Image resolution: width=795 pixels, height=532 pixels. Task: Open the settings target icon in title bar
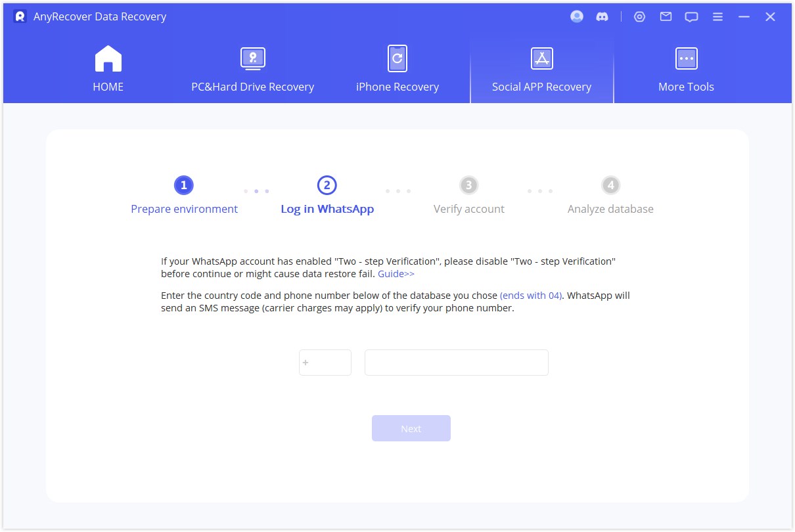click(639, 17)
